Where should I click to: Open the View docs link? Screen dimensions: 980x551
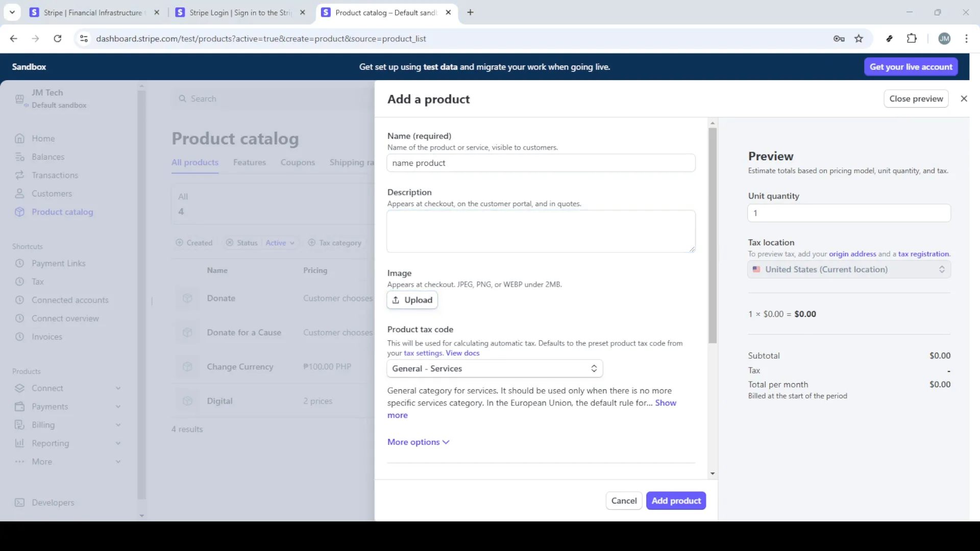462,353
